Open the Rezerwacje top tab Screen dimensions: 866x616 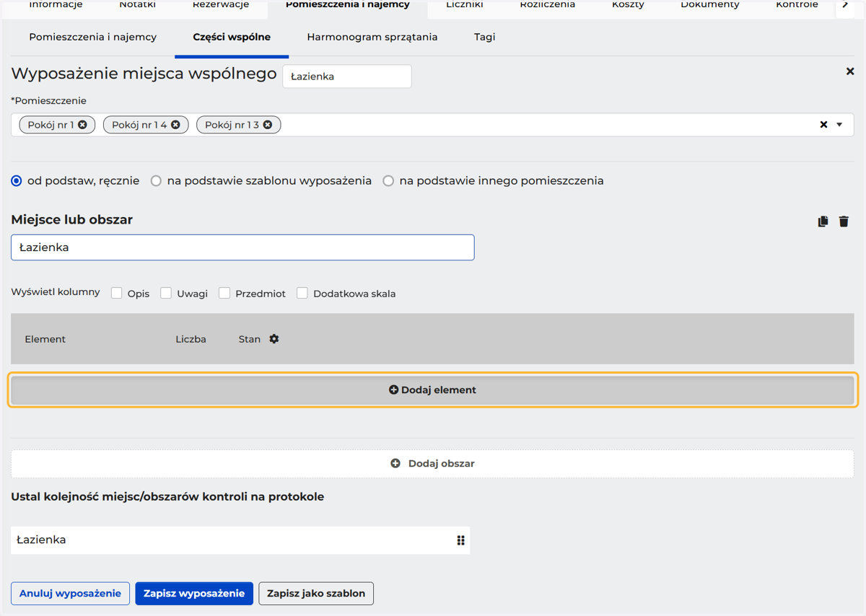click(221, 5)
